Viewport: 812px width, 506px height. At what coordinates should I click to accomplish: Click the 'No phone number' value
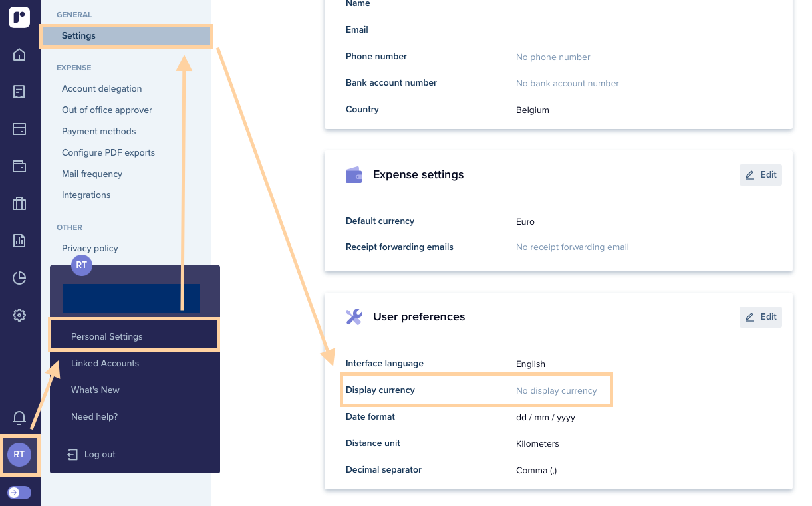(x=553, y=57)
